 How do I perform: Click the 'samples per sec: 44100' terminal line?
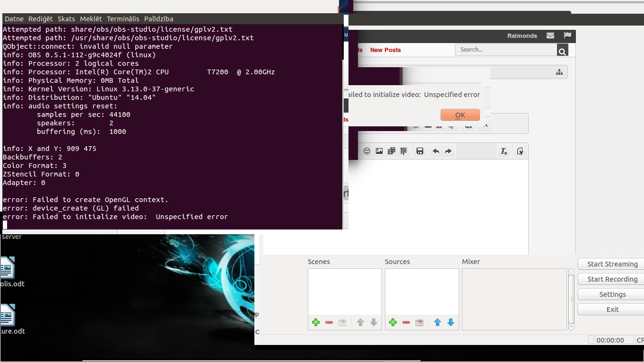[x=84, y=115]
